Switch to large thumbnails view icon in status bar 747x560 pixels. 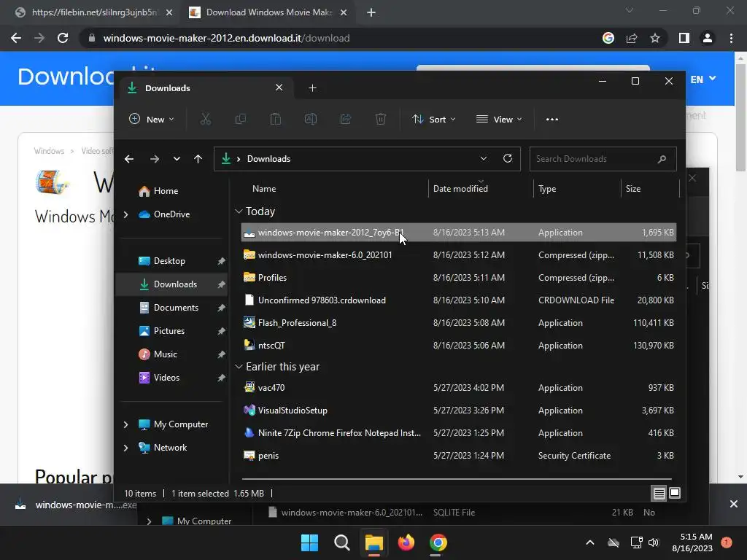pyautogui.click(x=675, y=494)
